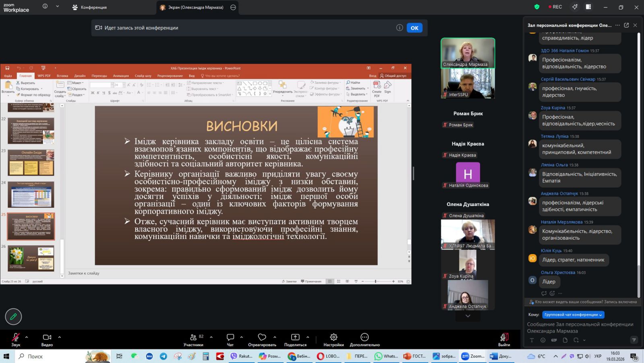This screenshot has height=363, width=644.
Task: Open the Participants panel icon
Action: coord(194,337)
